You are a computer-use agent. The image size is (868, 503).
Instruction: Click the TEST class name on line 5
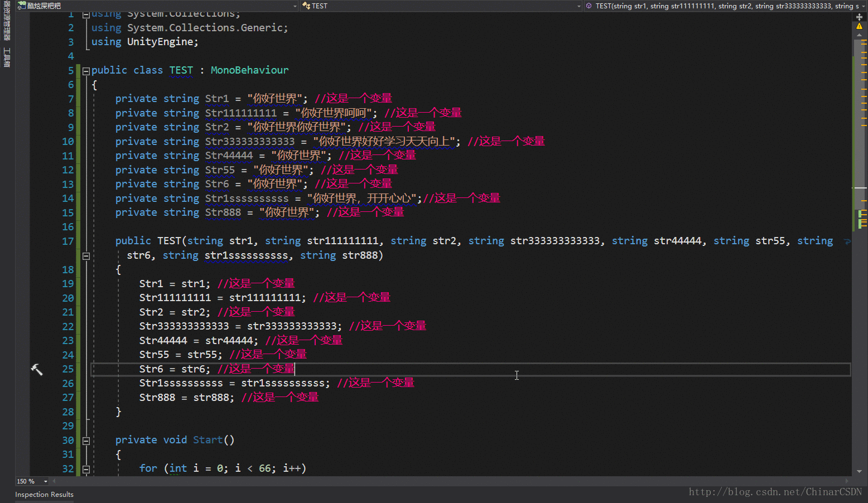181,70
